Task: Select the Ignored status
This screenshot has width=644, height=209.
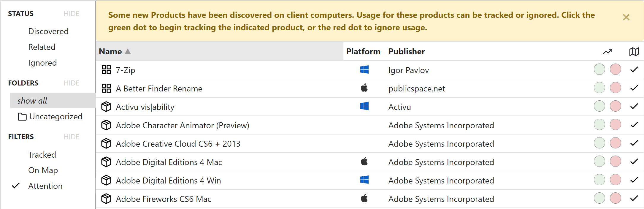Action: (x=42, y=63)
